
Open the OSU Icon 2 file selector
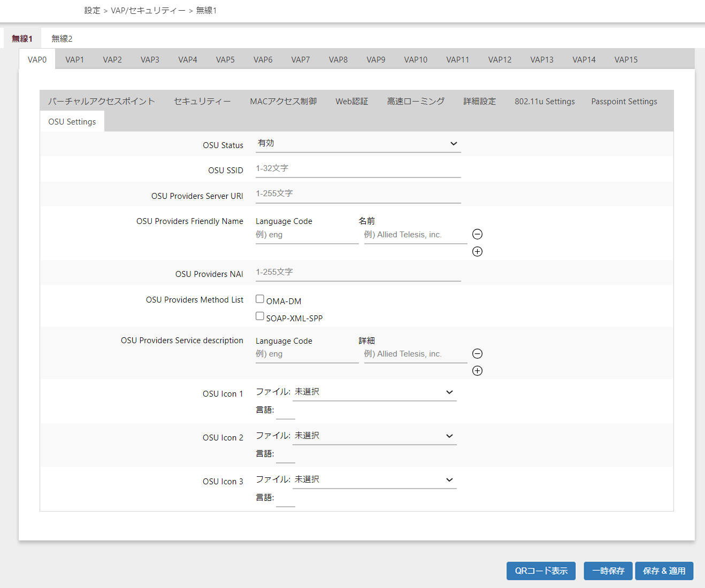pos(374,436)
